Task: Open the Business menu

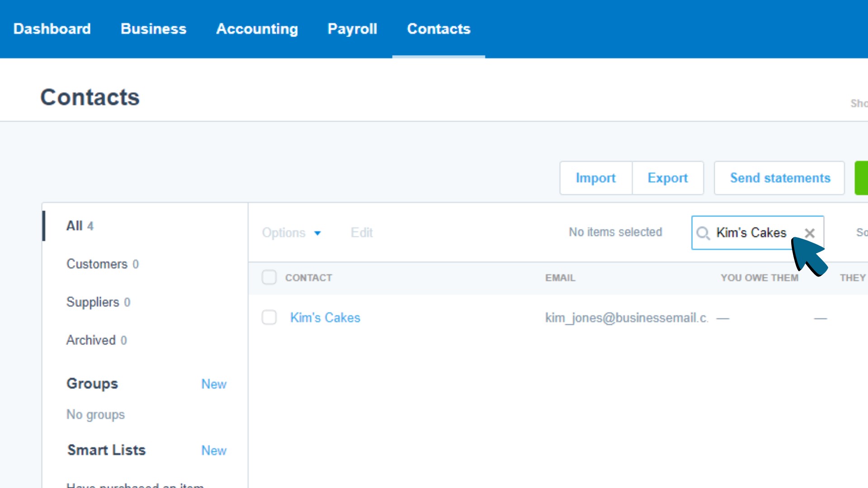Action: [x=153, y=28]
